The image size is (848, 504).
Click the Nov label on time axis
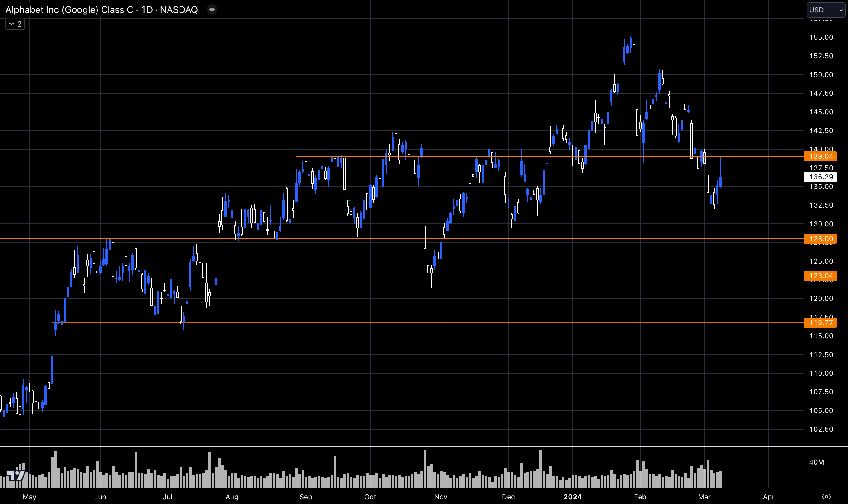click(441, 497)
